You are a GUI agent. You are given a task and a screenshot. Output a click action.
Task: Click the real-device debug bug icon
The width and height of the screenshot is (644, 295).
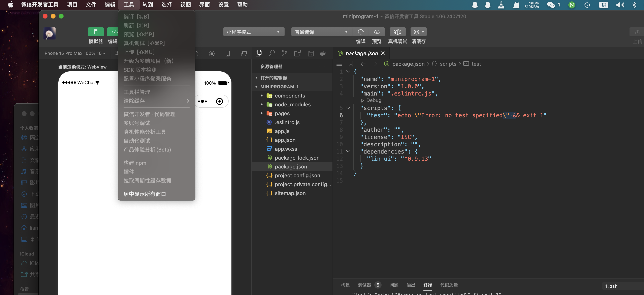point(397,32)
